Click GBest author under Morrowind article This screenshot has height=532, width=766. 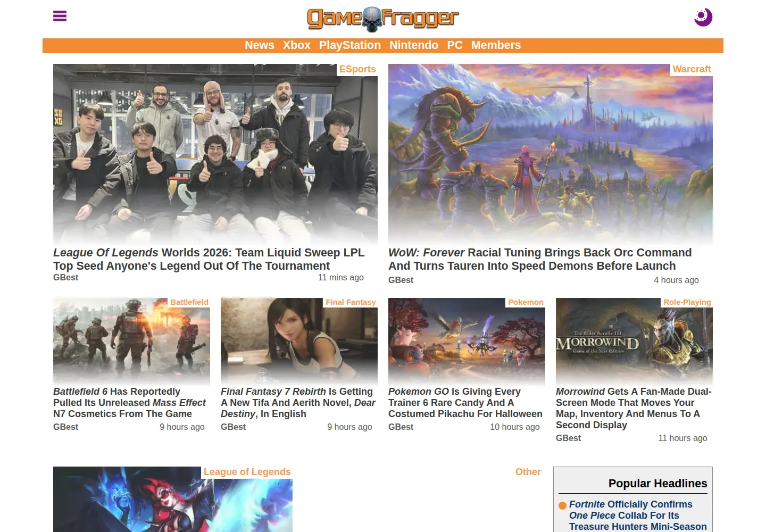pyautogui.click(x=569, y=438)
